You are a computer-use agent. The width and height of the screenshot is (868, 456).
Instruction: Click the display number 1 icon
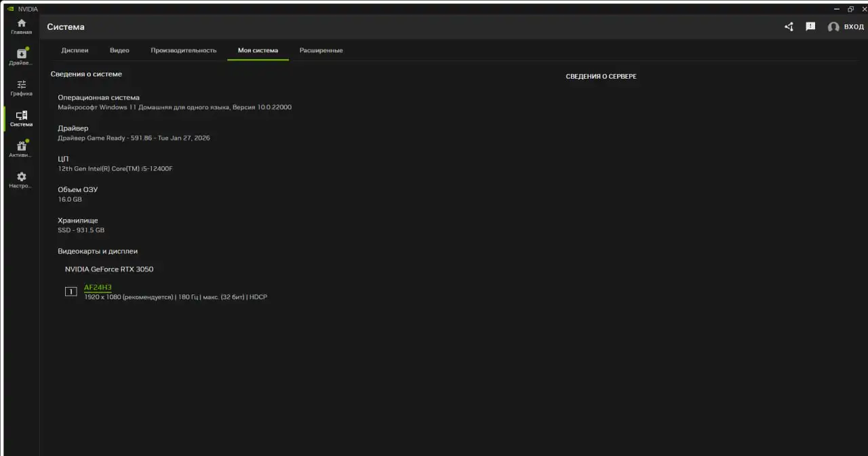tap(71, 292)
